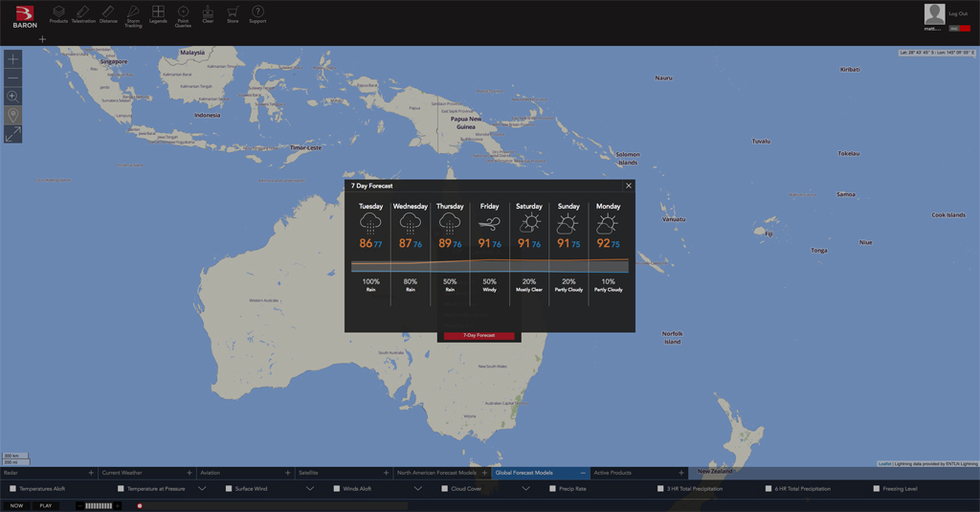
Task: Expand North American Forecast Models plus
Action: click(x=484, y=473)
